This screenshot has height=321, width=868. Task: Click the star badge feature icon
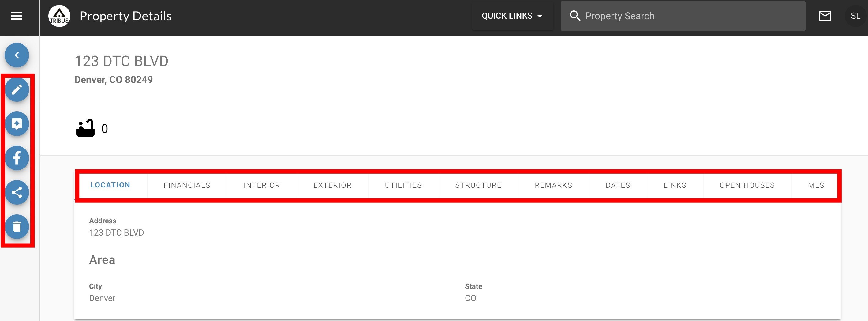click(17, 124)
